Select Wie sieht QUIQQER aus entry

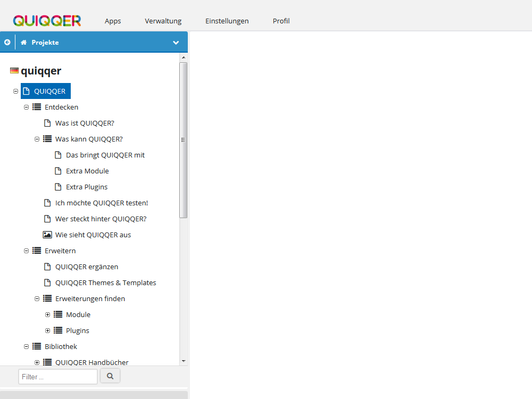tap(93, 235)
